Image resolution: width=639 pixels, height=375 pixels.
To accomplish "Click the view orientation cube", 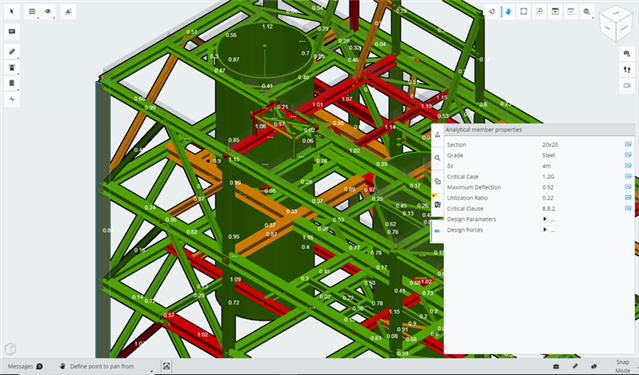I will [x=616, y=24].
